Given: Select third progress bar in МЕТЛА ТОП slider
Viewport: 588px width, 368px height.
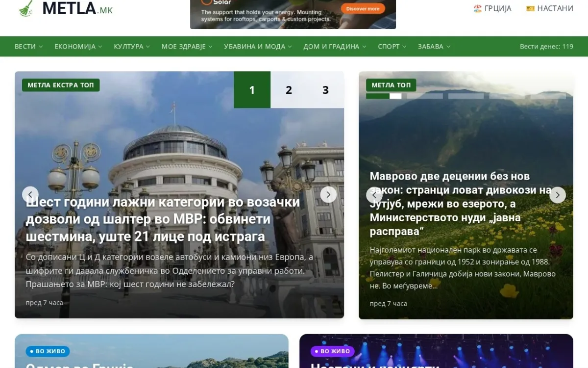Looking at the screenshot, I should [x=466, y=96].
